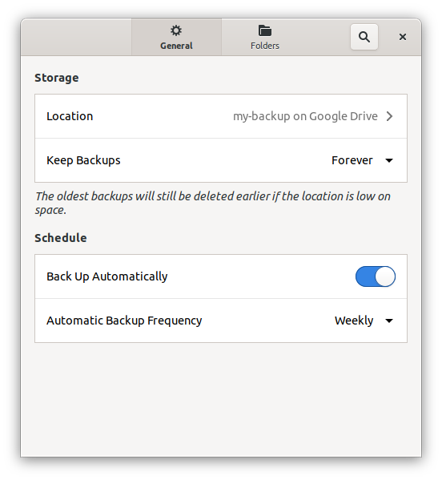Switch to the Folders tab
The width and height of the screenshot is (442, 480).
coord(265,37)
